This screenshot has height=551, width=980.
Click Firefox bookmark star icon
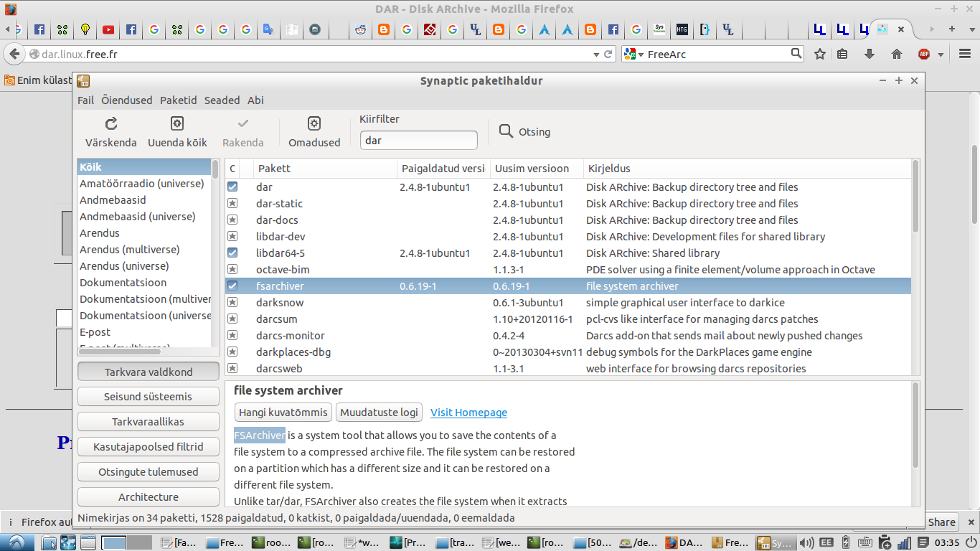tap(819, 54)
